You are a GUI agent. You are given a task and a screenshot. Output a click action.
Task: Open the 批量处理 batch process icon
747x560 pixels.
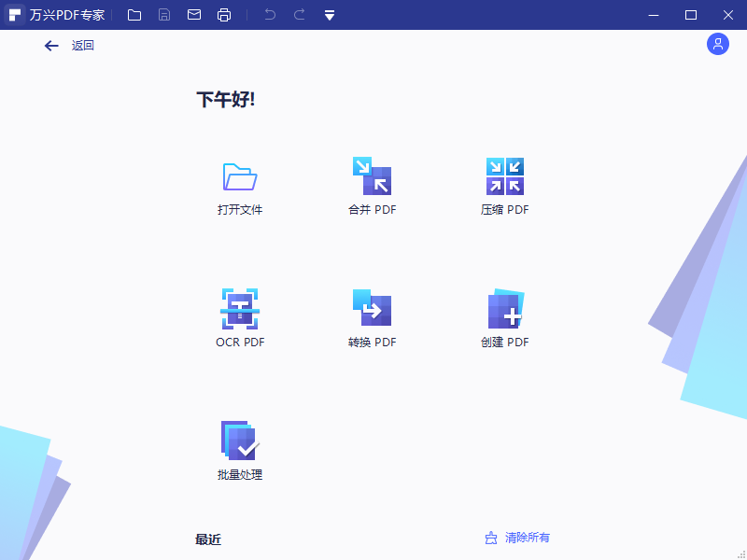click(240, 441)
